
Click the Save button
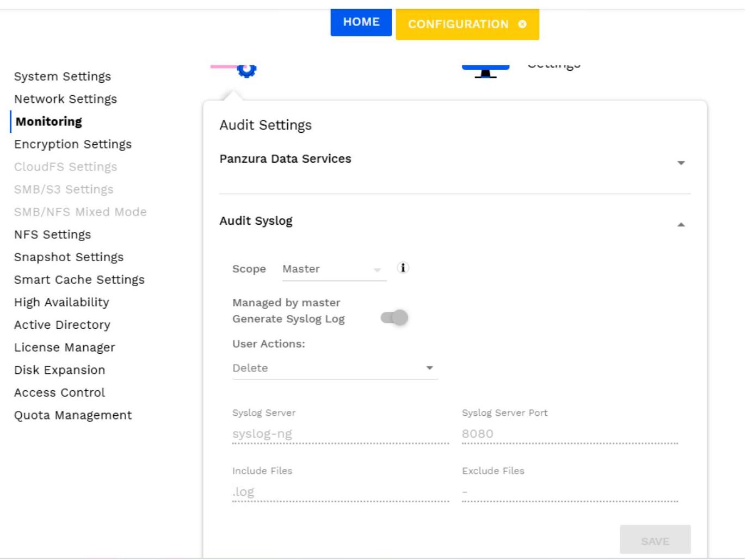pos(655,540)
